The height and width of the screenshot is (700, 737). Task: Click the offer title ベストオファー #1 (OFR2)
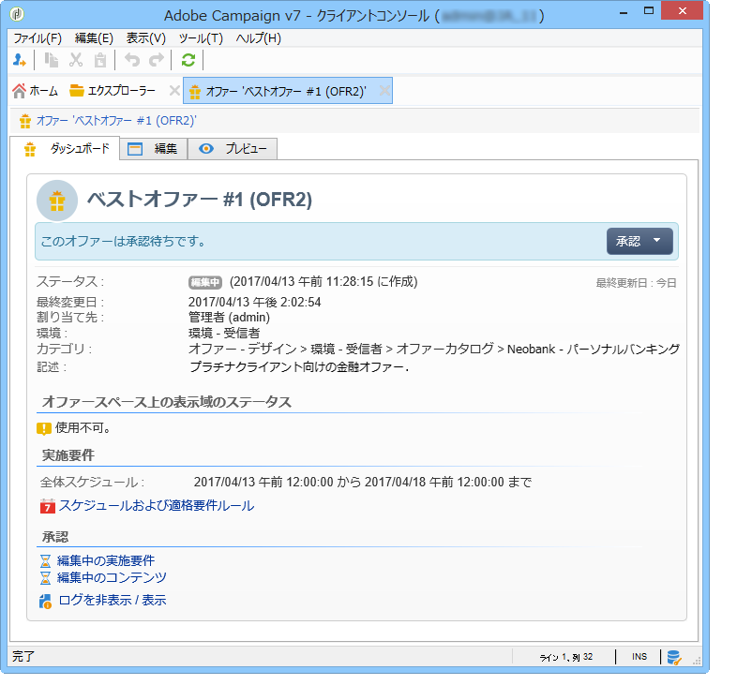[x=200, y=200]
